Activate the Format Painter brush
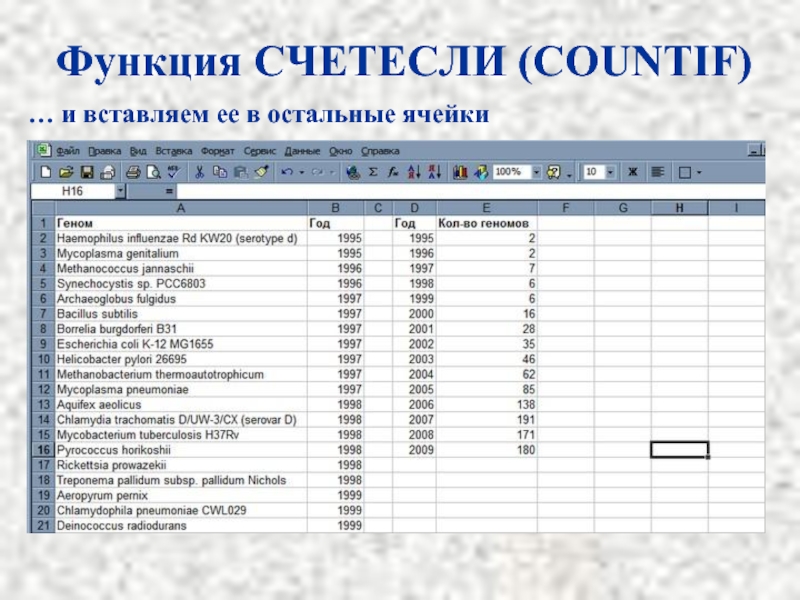This screenshot has height=600, width=800. pos(262,172)
